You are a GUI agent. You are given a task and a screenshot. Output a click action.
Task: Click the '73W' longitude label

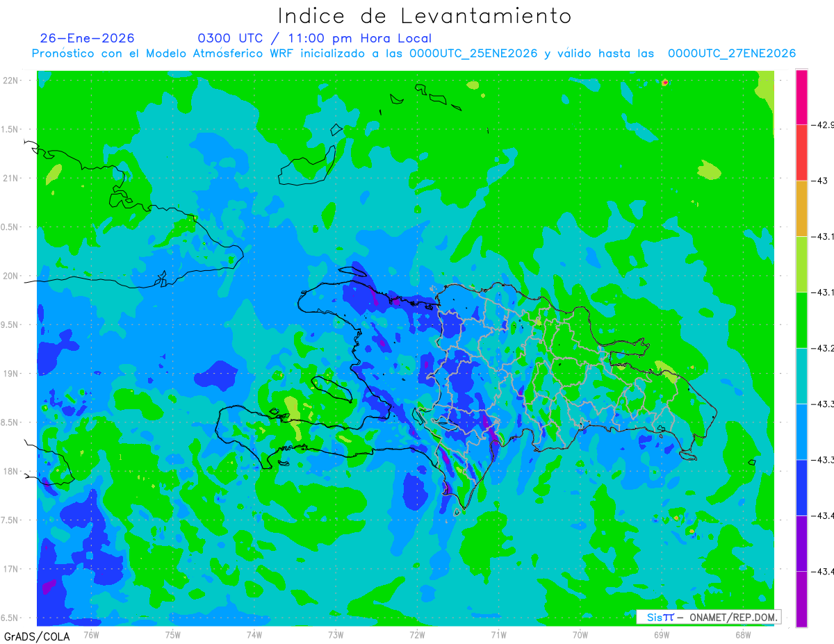point(336,635)
